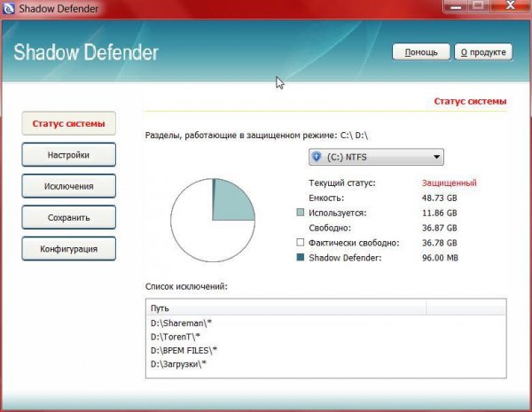Select the D:\TorenT\* exclusion entry

tap(176, 337)
